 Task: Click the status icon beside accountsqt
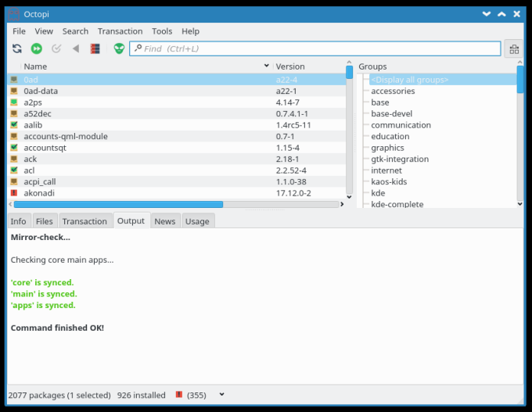coord(14,148)
